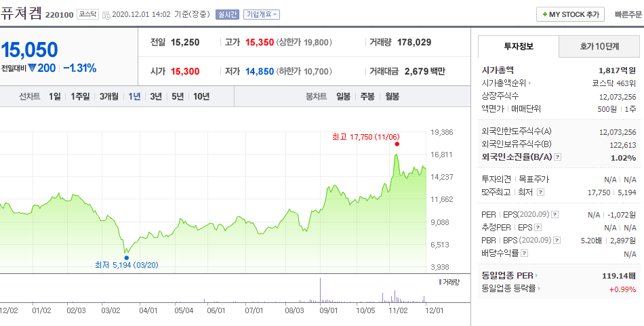
Task: Open the 동일업종 PER link
Action: [x=507, y=276]
